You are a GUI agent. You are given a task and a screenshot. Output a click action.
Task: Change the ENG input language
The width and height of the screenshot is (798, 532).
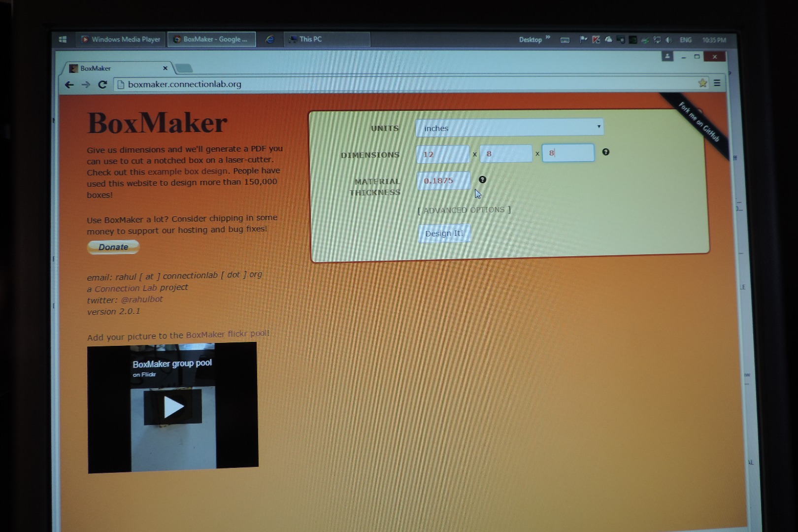point(686,40)
